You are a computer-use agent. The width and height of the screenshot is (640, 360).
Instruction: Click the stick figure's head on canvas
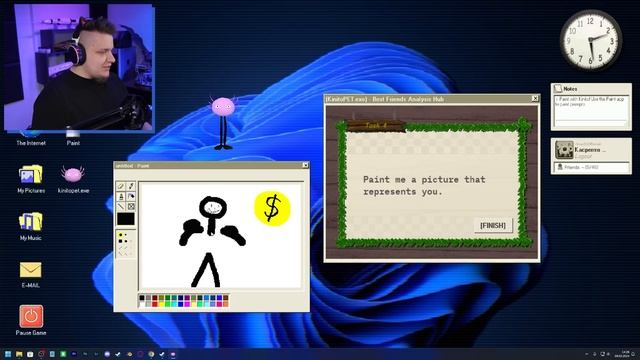pos(213,208)
